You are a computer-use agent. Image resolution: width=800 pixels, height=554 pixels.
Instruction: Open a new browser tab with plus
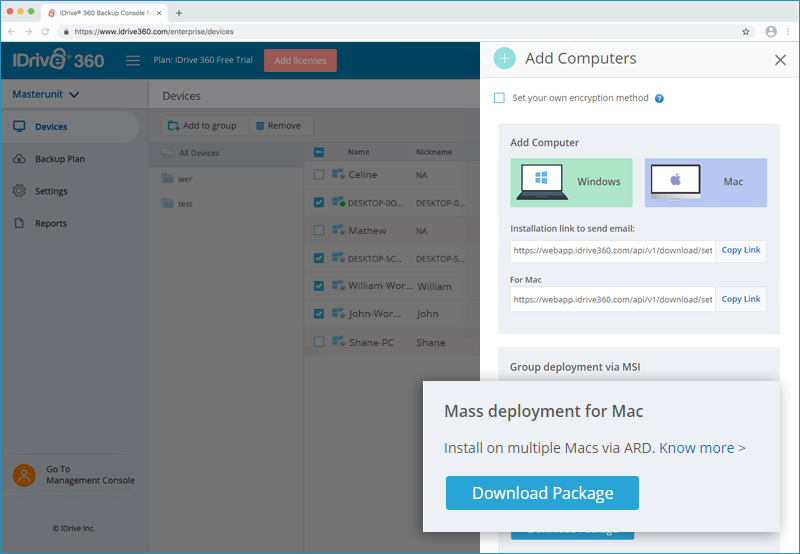[x=179, y=13]
